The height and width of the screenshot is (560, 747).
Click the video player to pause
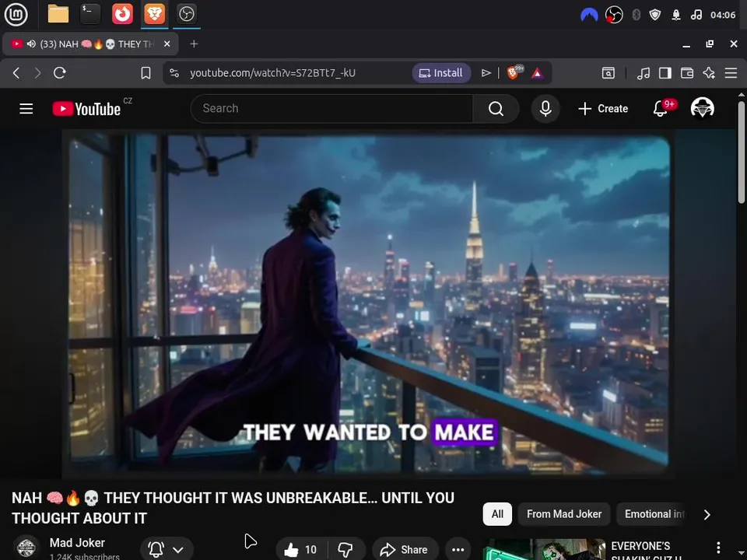tap(367, 305)
